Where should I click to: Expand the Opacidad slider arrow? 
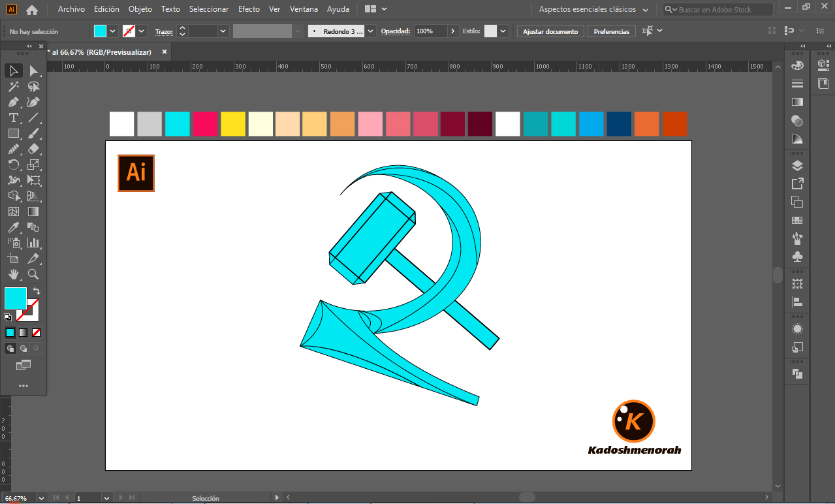pos(453,31)
